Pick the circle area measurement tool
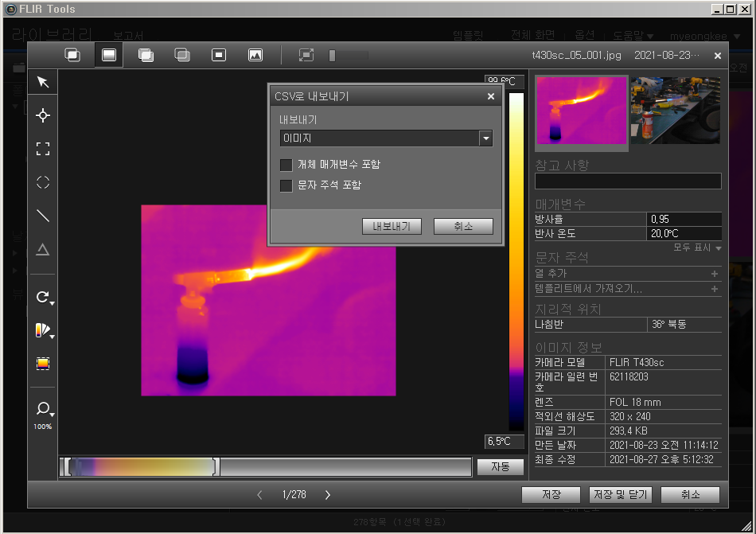 pyautogui.click(x=43, y=182)
